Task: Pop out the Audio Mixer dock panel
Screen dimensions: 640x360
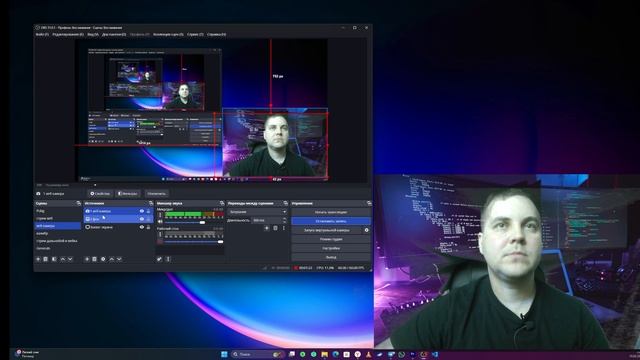Action: (x=222, y=203)
